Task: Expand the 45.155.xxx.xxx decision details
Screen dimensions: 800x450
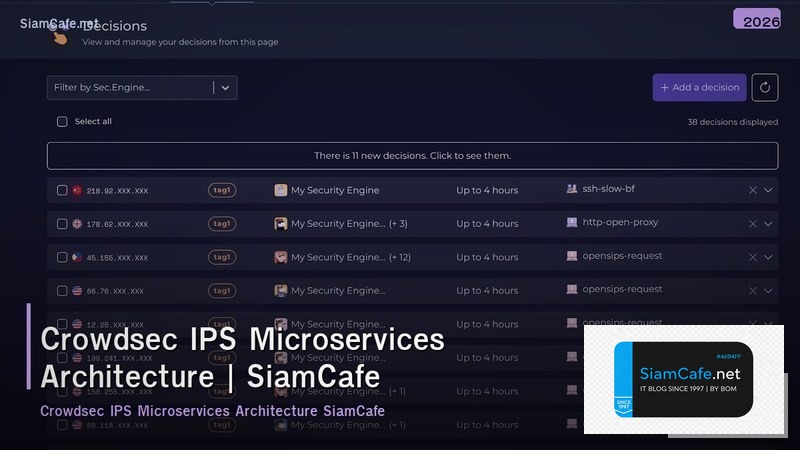Action: pos(768,257)
